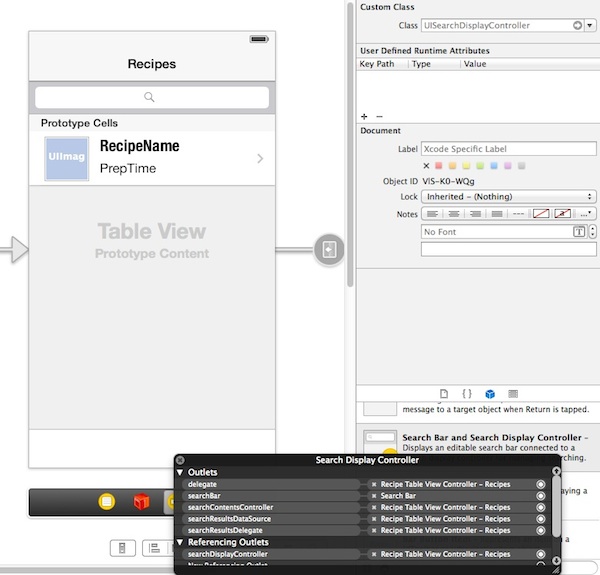Image resolution: width=600 pixels, height=575 pixels.
Task: Click the red First Responder cube icon
Action: coord(140,501)
